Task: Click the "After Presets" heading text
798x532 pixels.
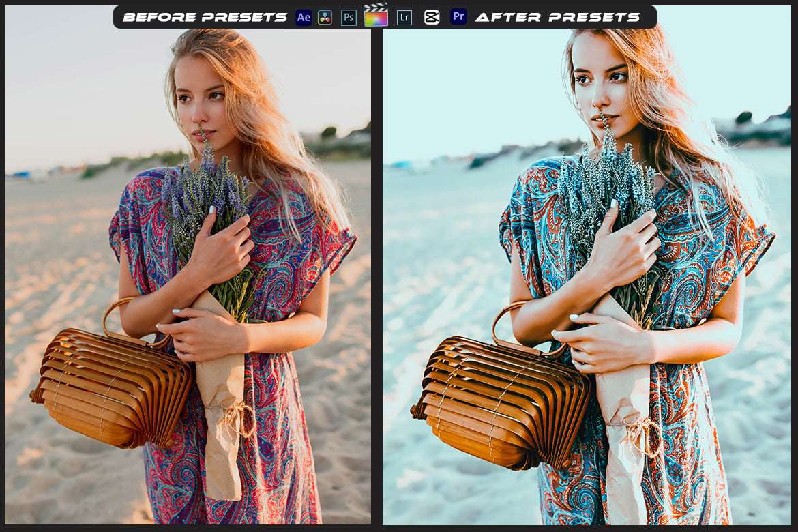Action: tap(557, 17)
